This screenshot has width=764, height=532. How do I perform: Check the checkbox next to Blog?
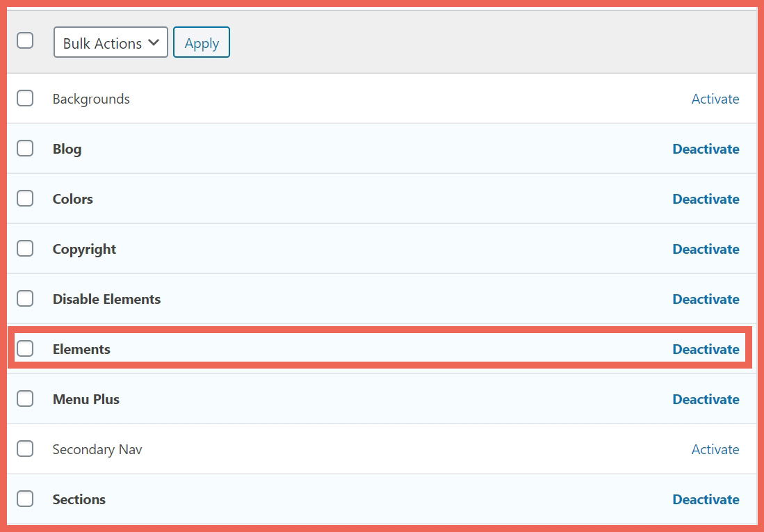coord(25,148)
